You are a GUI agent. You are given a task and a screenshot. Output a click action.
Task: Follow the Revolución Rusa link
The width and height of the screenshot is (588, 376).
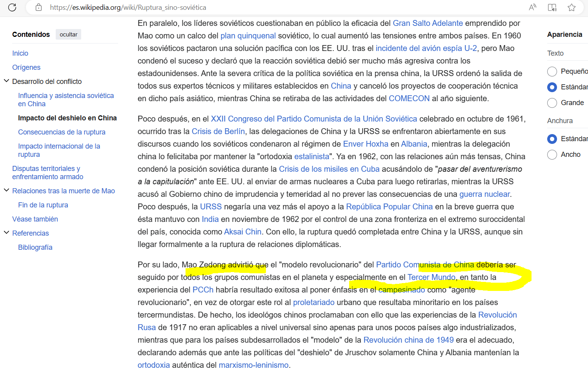tap(497, 315)
